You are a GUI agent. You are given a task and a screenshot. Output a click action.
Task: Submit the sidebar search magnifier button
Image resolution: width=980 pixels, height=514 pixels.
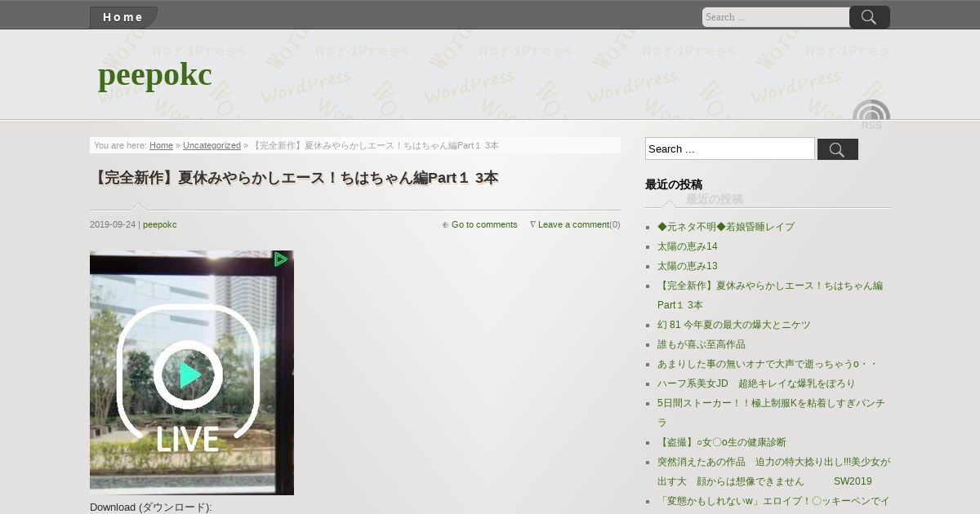click(x=838, y=149)
